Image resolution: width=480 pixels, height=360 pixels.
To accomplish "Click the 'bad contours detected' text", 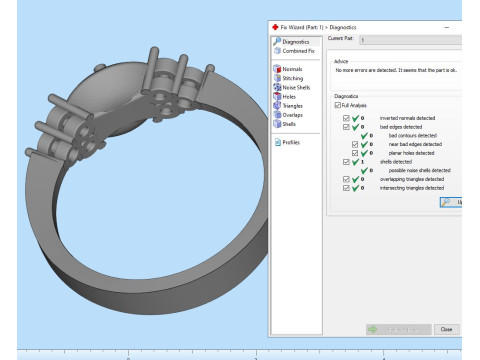I will pyautogui.click(x=413, y=136).
